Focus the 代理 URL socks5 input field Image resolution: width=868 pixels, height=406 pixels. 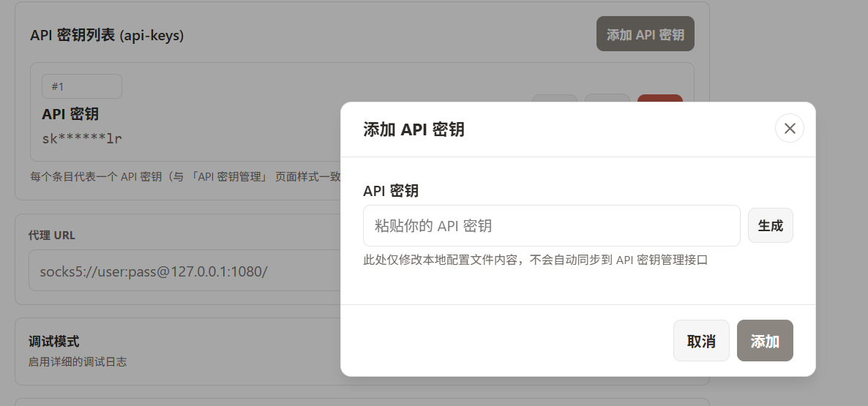coord(185,271)
